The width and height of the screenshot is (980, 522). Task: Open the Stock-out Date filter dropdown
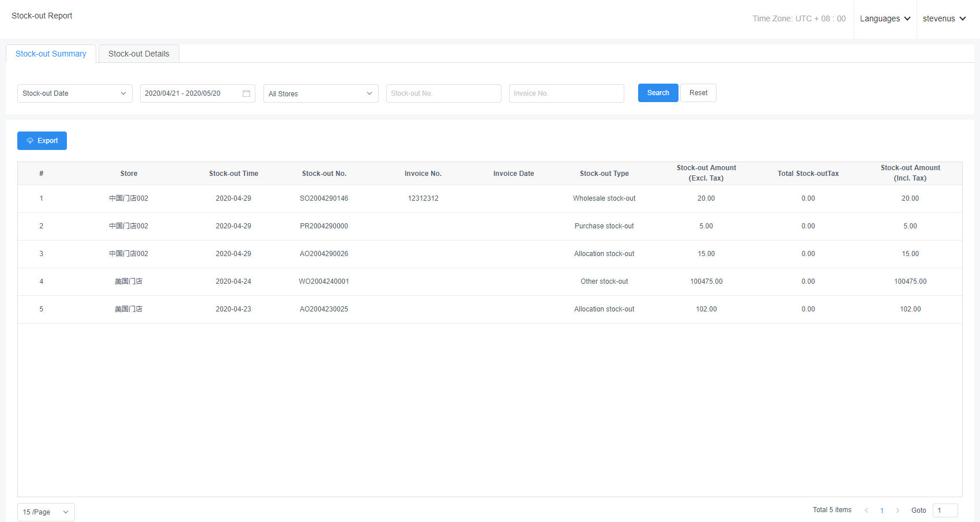(74, 93)
